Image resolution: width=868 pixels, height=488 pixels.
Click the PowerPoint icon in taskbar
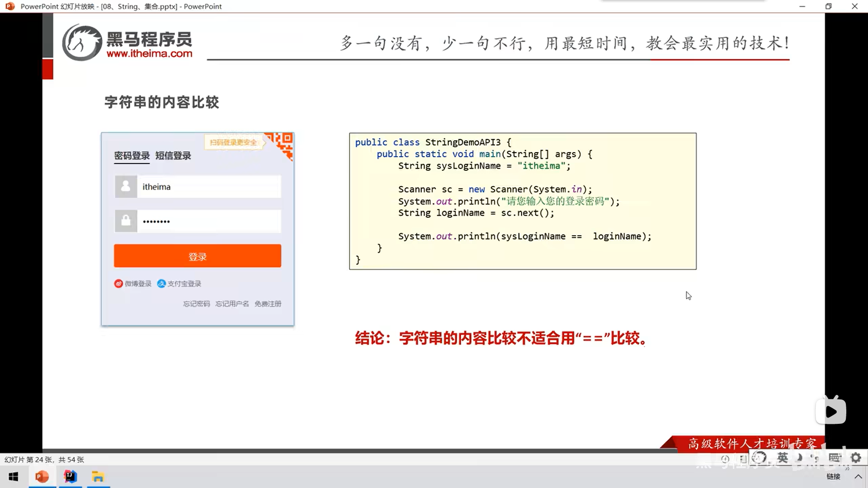click(x=42, y=477)
